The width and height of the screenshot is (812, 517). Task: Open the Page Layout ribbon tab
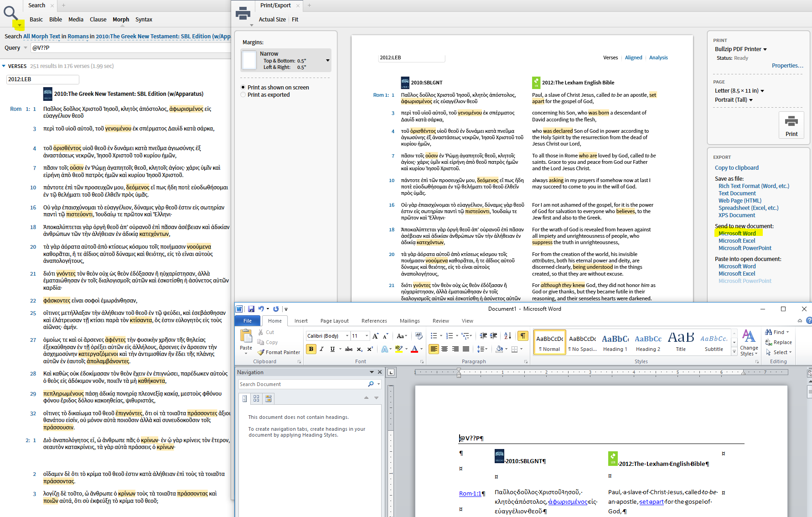click(335, 321)
